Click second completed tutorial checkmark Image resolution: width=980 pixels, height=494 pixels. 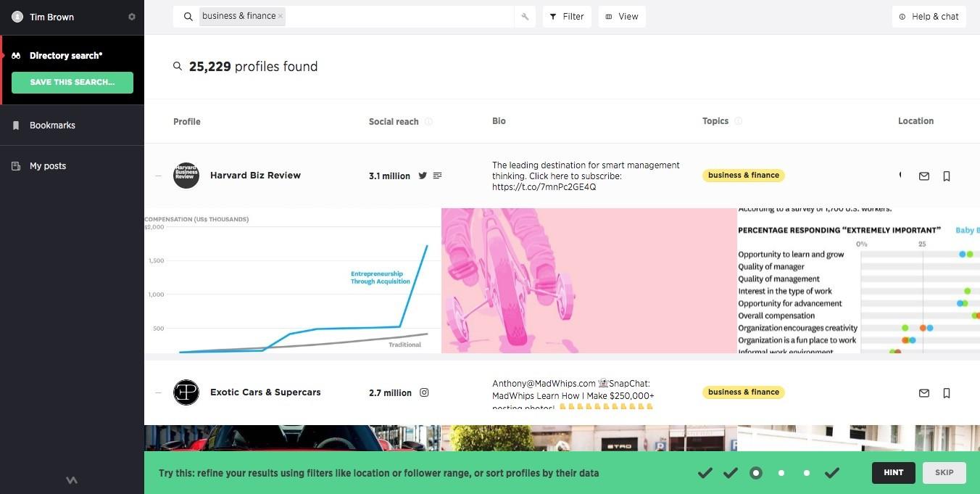click(731, 473)
